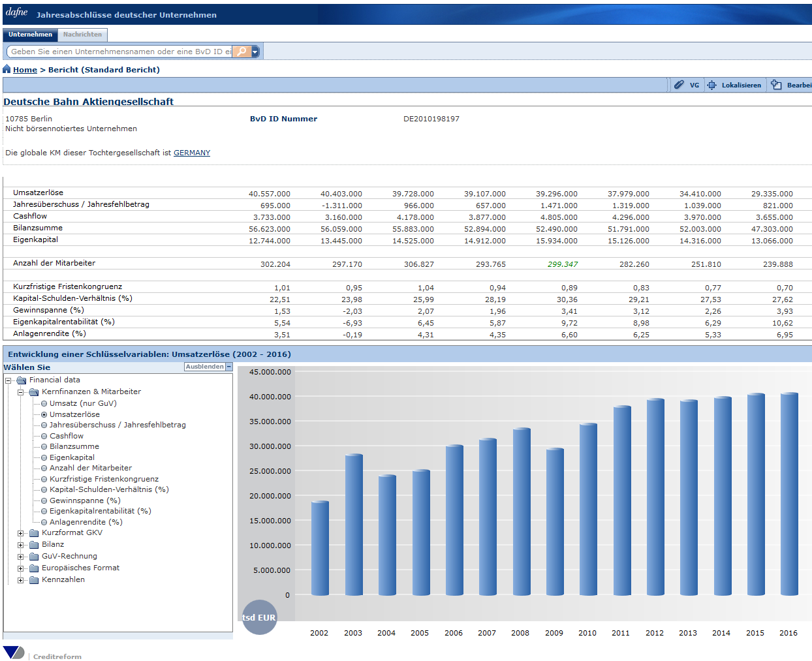Expand the Kennzahlen tree node
812x661 pixels.
pos(20,580)
